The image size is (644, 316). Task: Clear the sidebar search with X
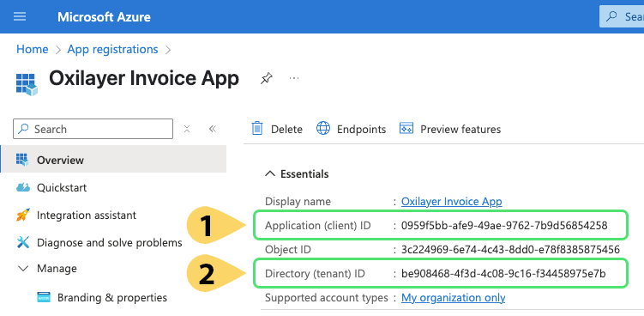pyautogui.click(x=187, y=129)
